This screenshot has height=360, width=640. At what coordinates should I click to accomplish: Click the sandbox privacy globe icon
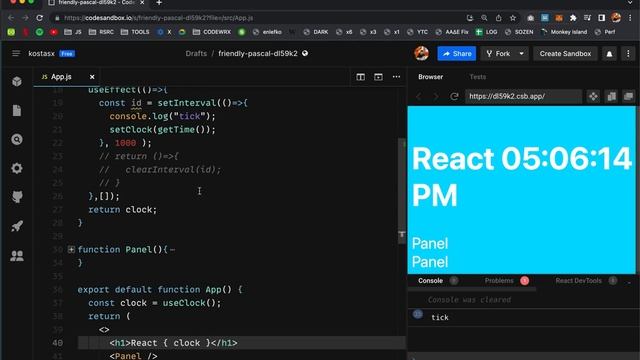pos(305,53)
